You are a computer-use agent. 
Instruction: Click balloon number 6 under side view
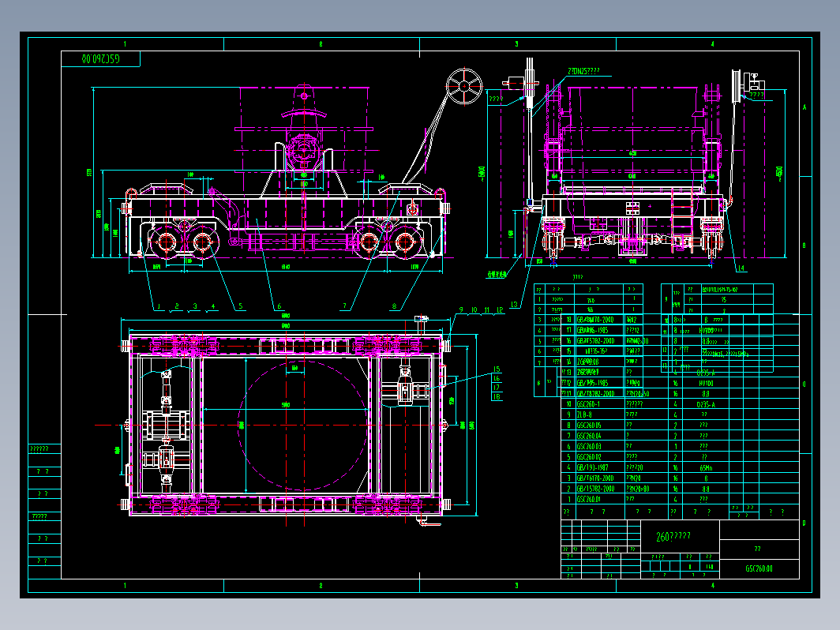(279, 306)
